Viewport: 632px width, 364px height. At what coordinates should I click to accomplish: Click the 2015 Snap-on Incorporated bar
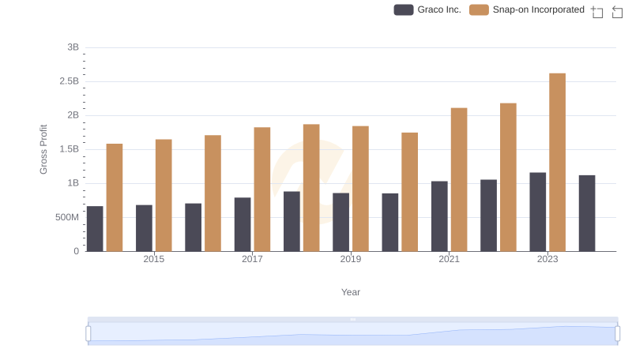click(x=164, y=195)
